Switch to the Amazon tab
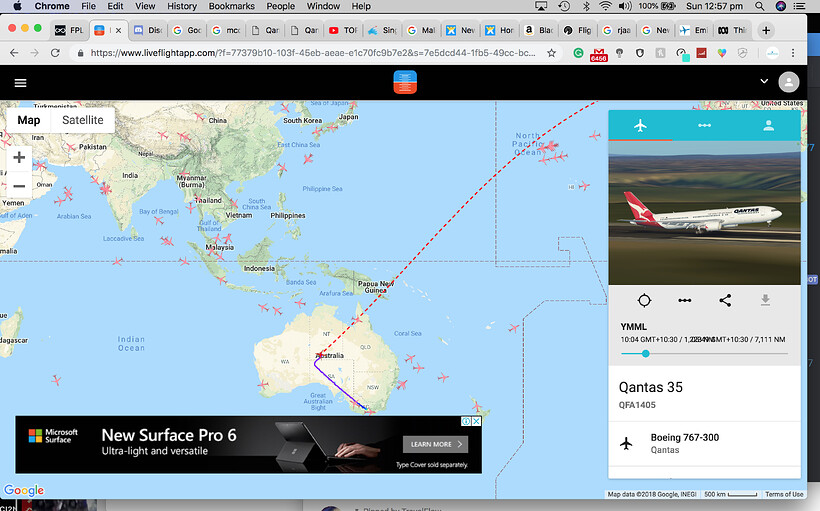Viewport: 820px width, 511px height. 539,30
